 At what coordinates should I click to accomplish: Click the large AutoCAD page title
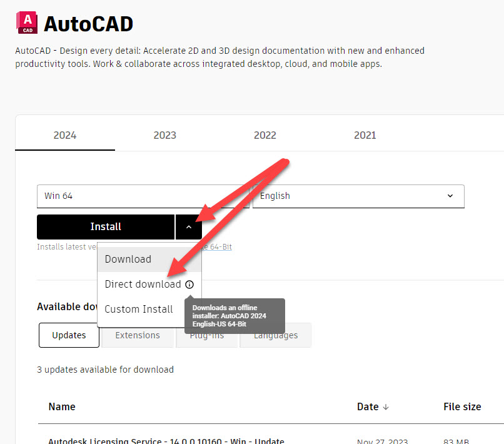(88, 24)
